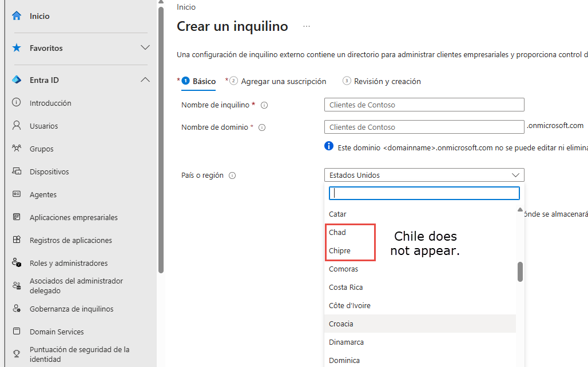Image resolution: width=588 pixels, height=367 pixels.
Task: Click the Introducción info icon
Action: coord(17,102)
